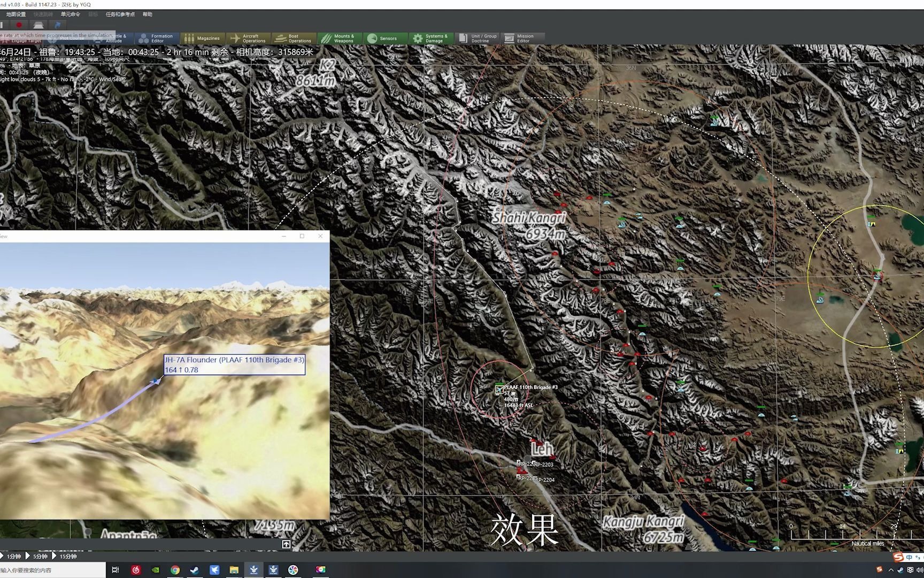This screenshot has height=578, width=924.
Task: Switch to the active Command app on taskbar
Action: point(253,570)
